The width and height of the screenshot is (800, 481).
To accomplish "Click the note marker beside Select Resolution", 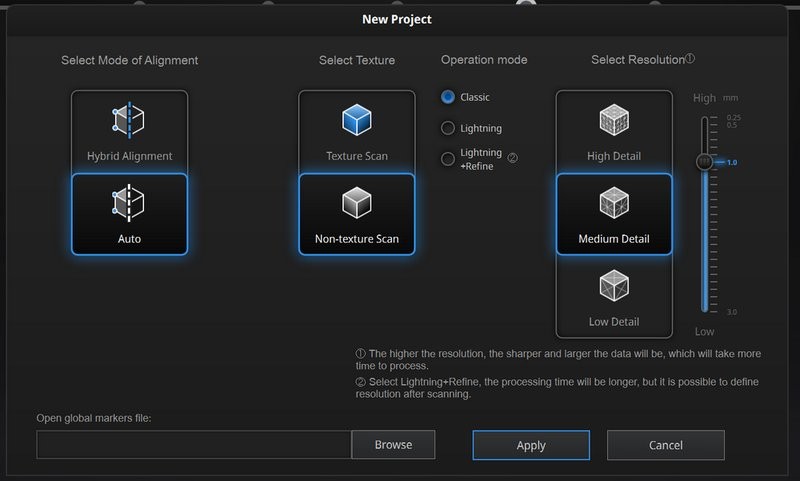I will (x=690, y=59).
